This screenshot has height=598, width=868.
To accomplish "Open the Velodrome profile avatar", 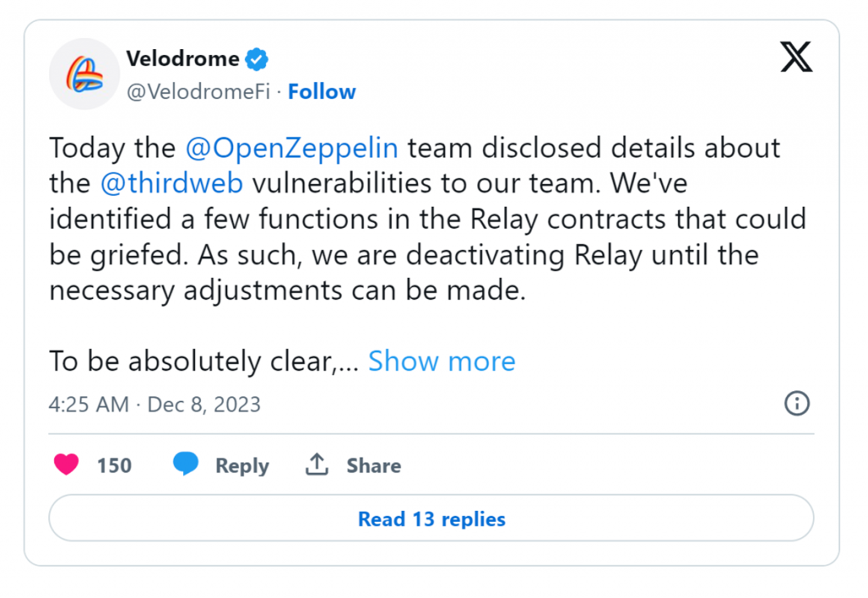I will 84,74.
